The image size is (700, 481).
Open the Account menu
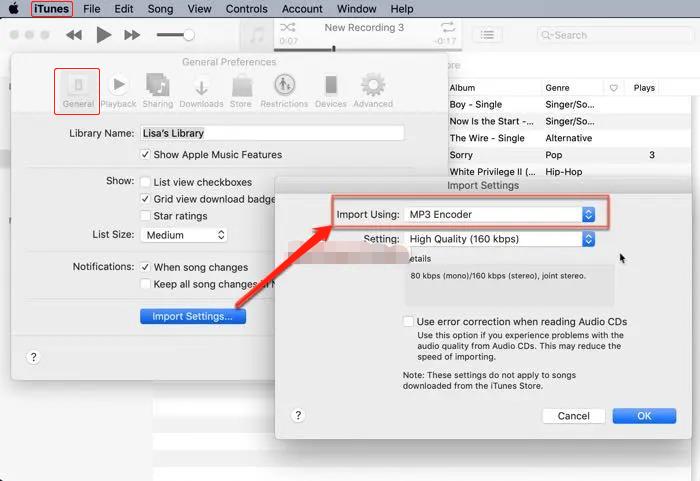coord(302,8)
